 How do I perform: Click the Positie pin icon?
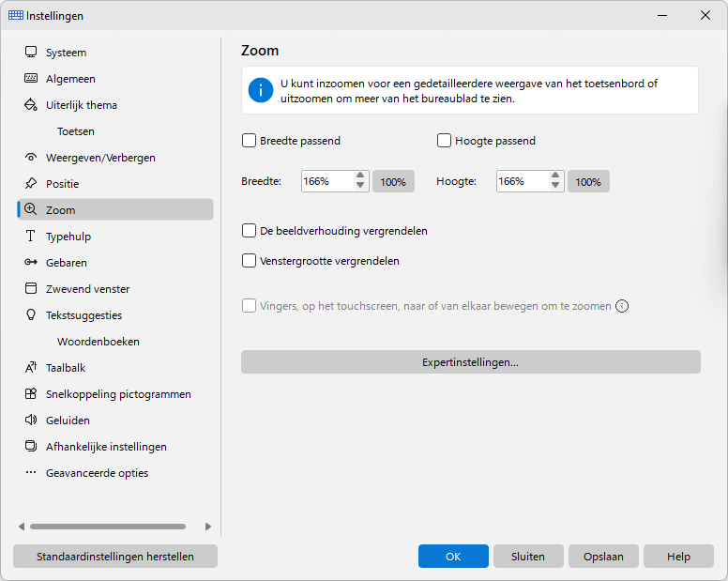(31, 183)
